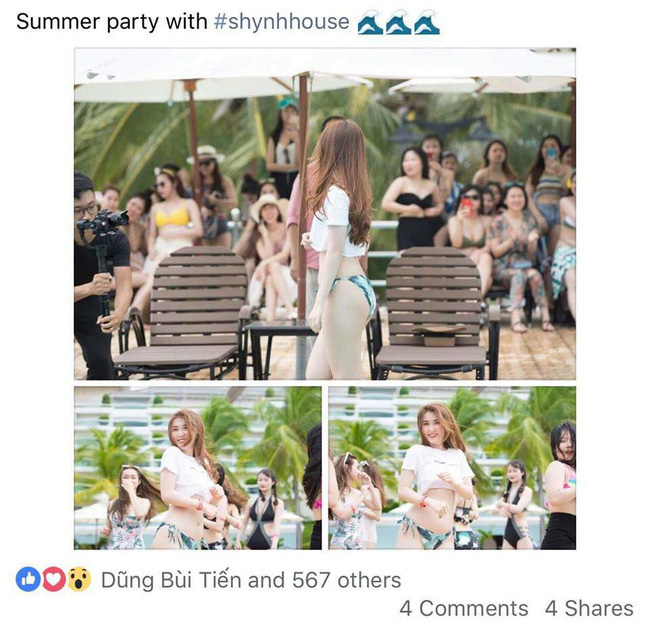Open the 4 Comments link
650x632 pixels.
coord(464,608)
